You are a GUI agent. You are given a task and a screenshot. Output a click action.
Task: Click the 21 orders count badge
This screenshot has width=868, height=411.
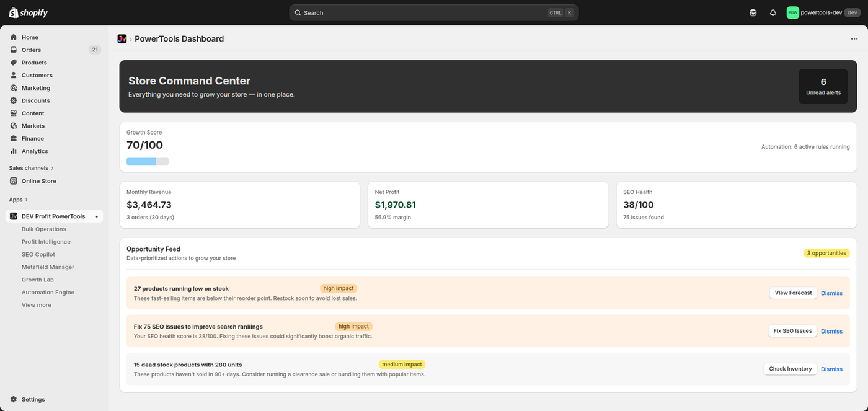coord(95,50)
